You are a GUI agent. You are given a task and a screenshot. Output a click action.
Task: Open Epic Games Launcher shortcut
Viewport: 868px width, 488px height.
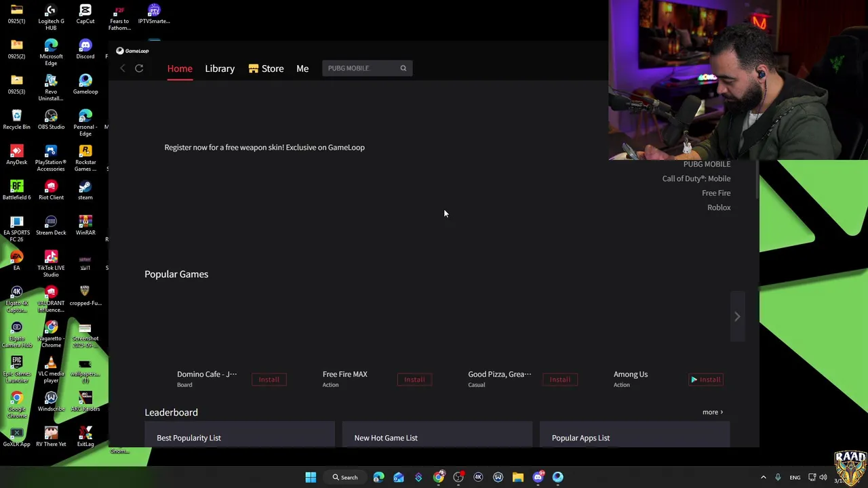pyautogui.click(x=17, y=369)
